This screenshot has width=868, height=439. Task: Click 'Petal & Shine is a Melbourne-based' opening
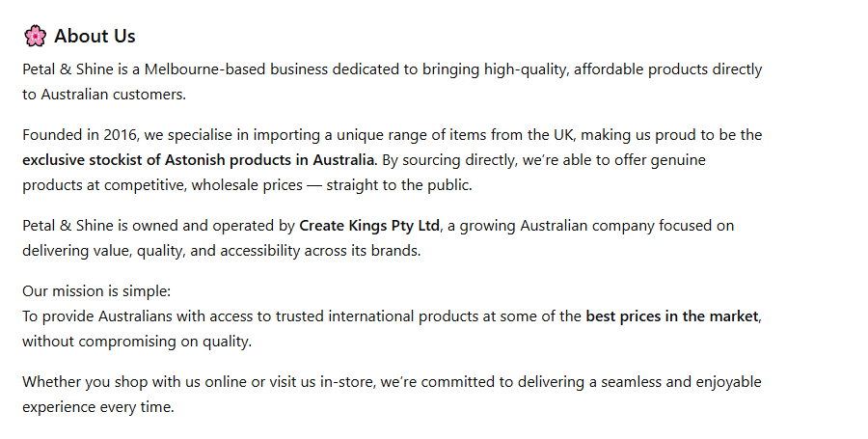click(140, 69)
